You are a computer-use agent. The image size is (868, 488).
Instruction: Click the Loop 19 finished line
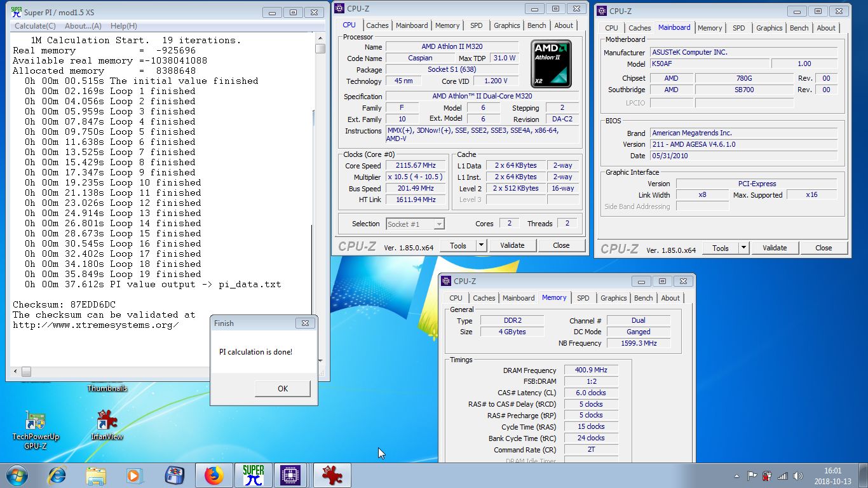[113, 274]
